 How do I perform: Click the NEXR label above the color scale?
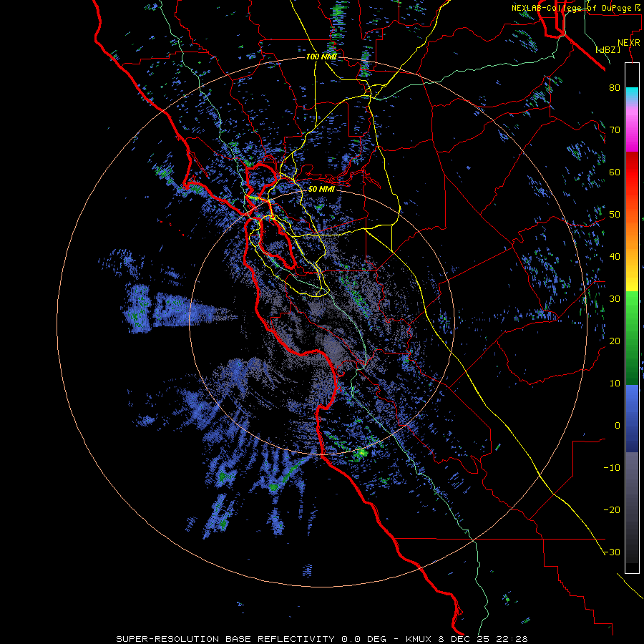tap(629, 43)
